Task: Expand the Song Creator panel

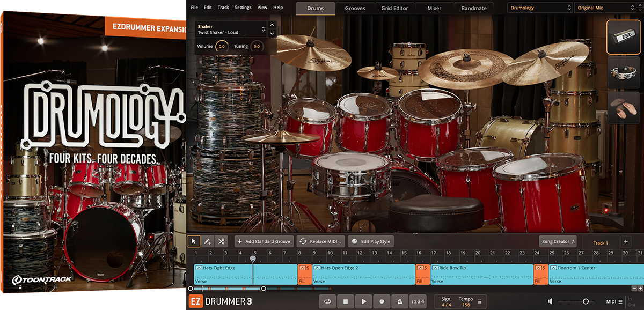Action: [558, 242]
